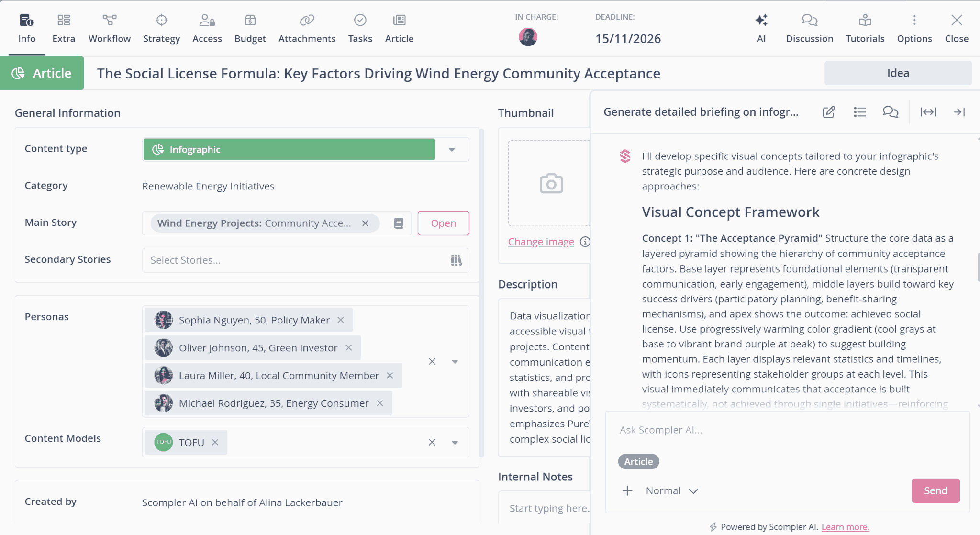Click the Send button
This screenshot has height=535, width=980.
click(935, 490)
